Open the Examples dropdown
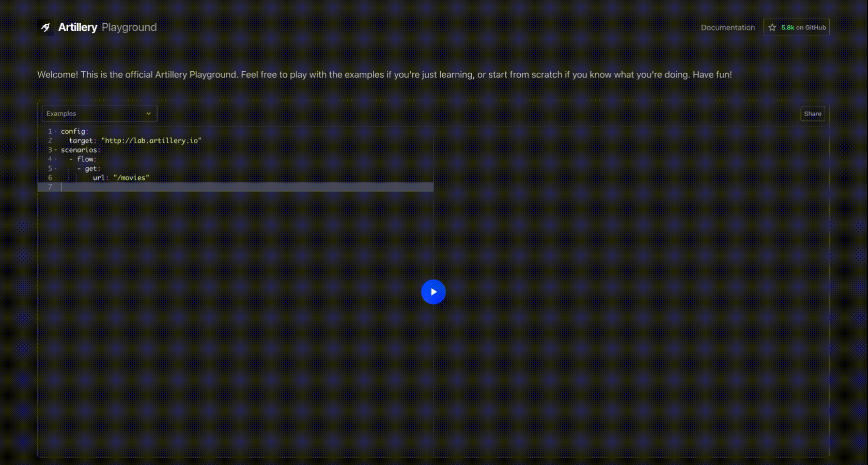The image size is (868, 465). (99, 114)
